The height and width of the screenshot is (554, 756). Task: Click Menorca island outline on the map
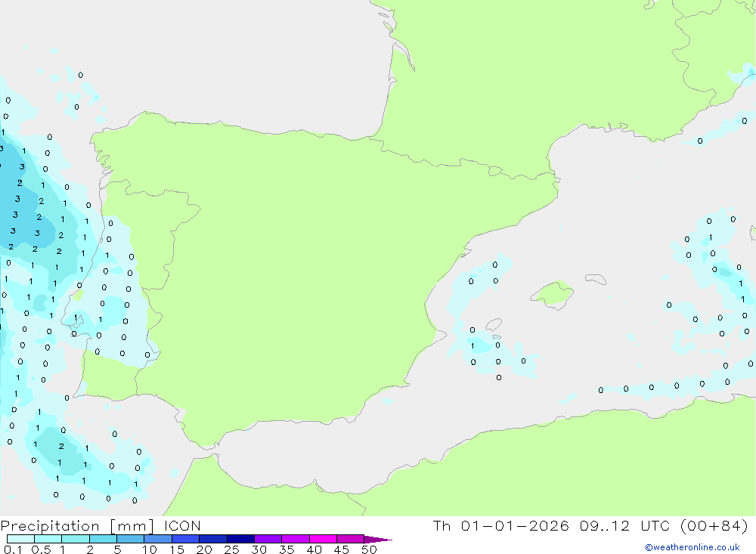coord(596,279)
